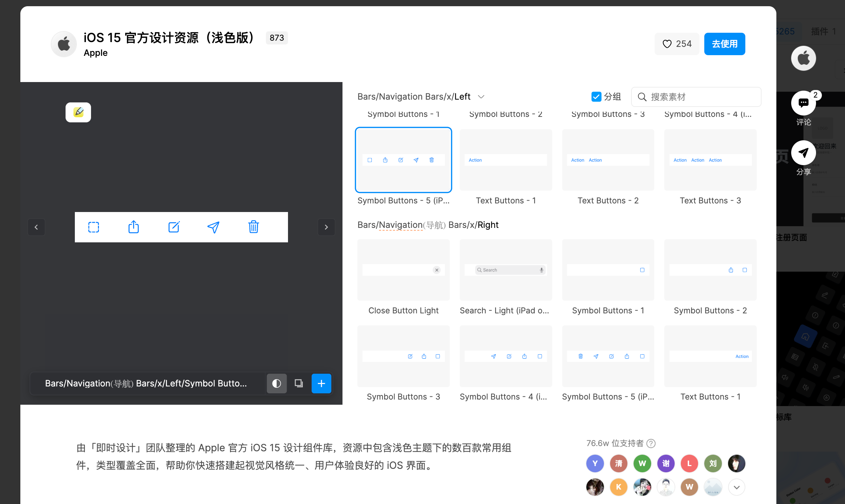Click supporter avatar 谢
845x504 pixels.
click(x=666, y=463)
